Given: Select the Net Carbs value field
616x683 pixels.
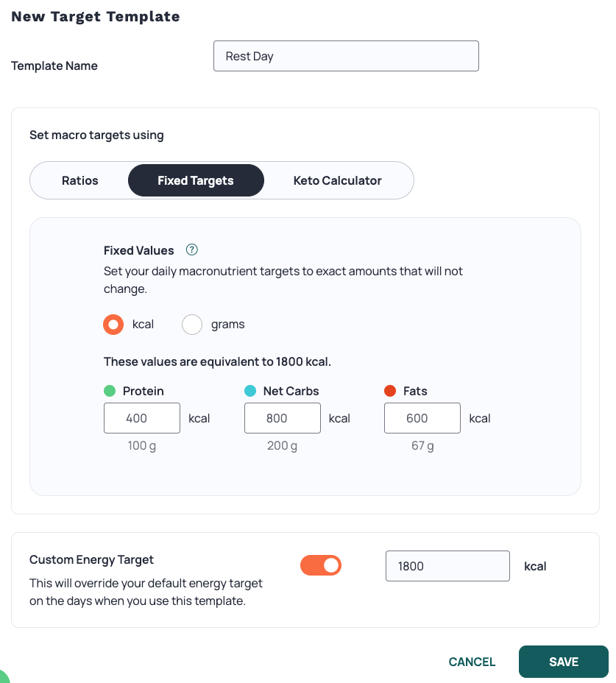Looking at the screenshot, I should 282,418.
